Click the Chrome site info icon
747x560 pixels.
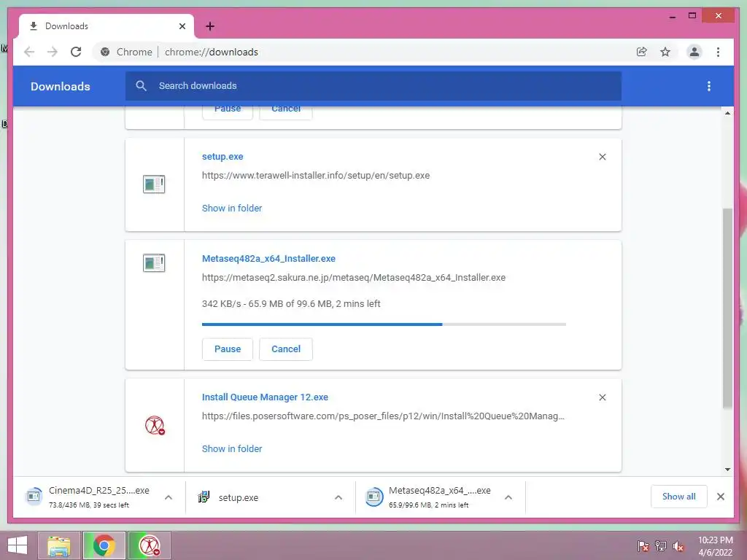click(105, 52)
